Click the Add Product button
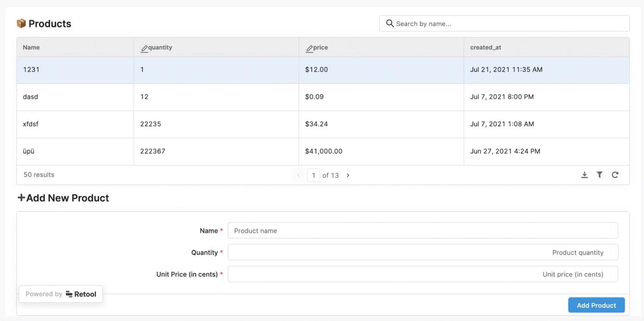 596,305
